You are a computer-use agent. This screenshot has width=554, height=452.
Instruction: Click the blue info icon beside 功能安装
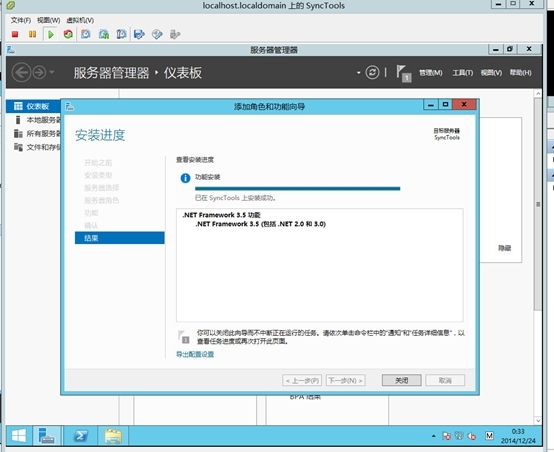(185, 178)
